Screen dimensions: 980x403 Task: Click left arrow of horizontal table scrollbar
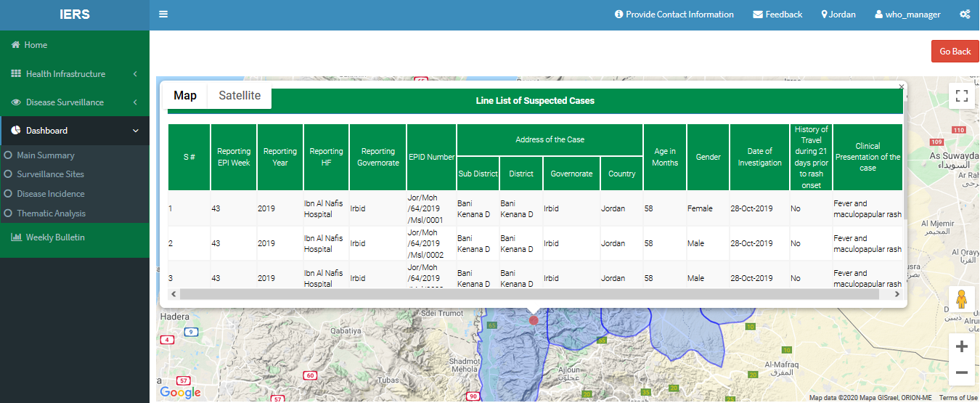pyautogui.click(x=173, y=294)
